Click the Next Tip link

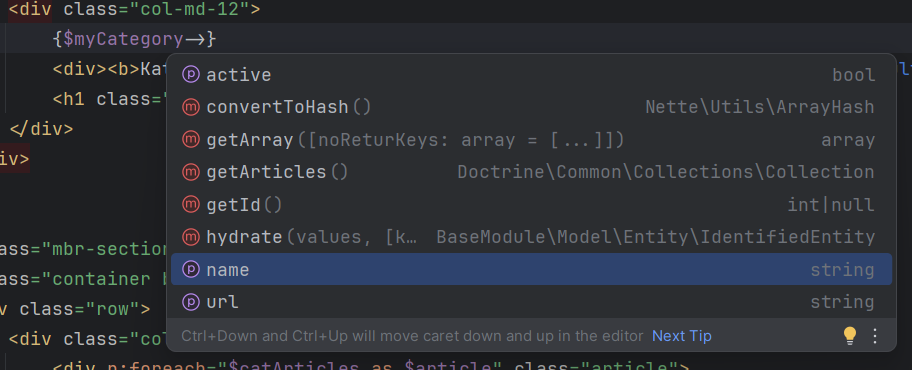(x=682, y=336)
